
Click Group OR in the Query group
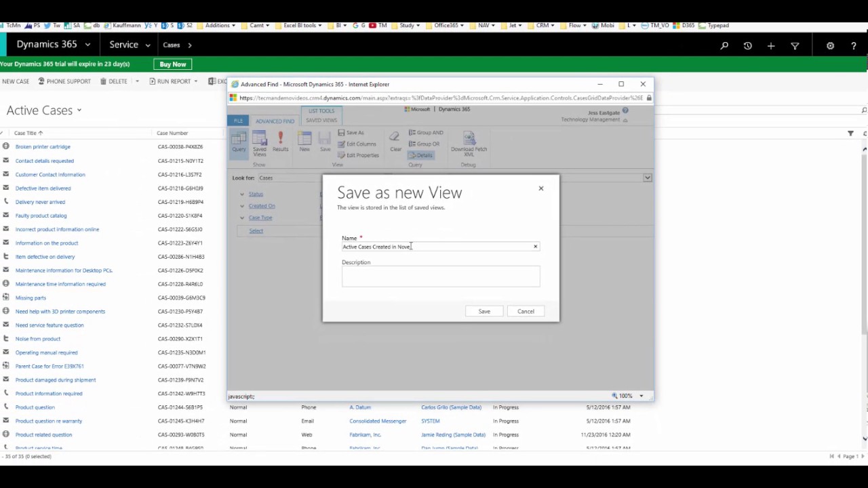425,144
